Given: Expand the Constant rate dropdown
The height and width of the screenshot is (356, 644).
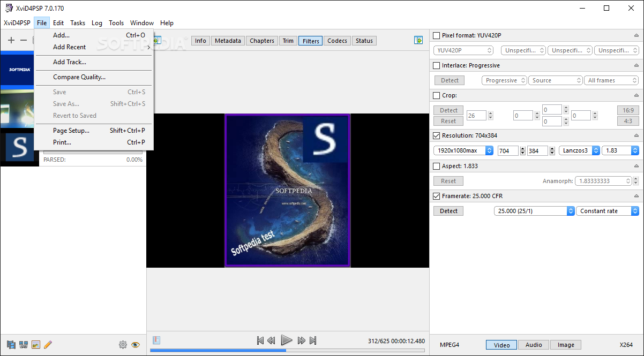Looking at the screenshot, I should pyautogui.click(x=608, y=211).
